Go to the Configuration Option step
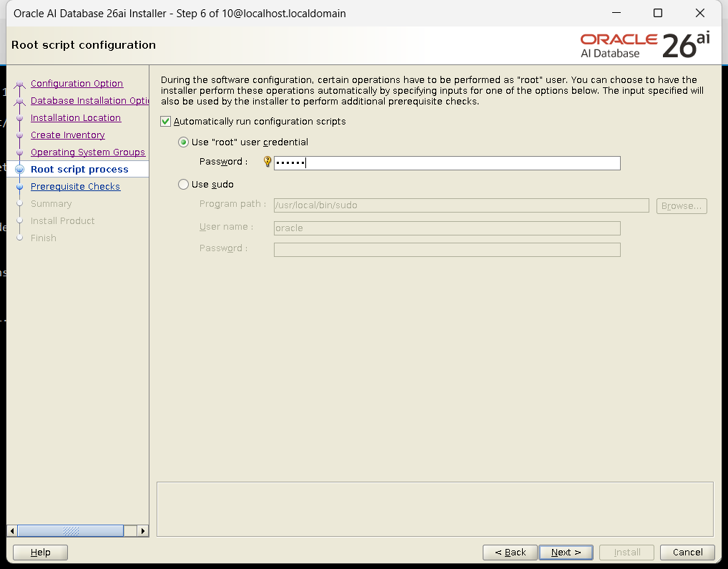728x569 pixels. pos(77,84)
